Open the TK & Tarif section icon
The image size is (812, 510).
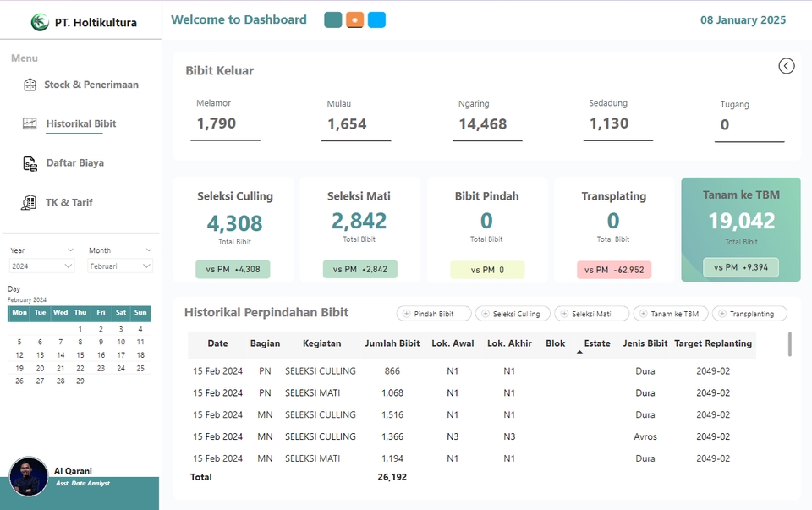point(27,202)
